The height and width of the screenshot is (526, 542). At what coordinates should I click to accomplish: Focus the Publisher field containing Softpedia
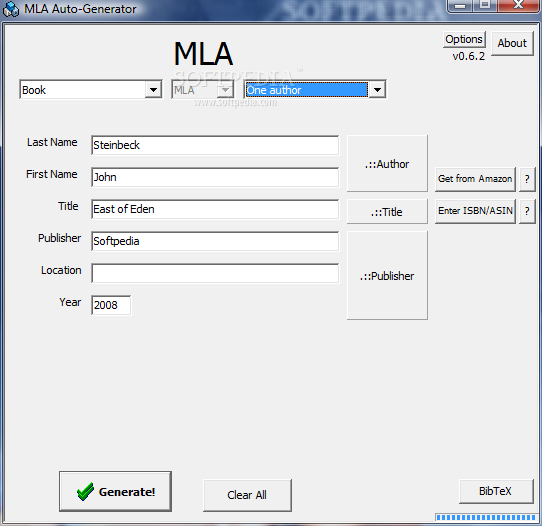click(215, 241)
